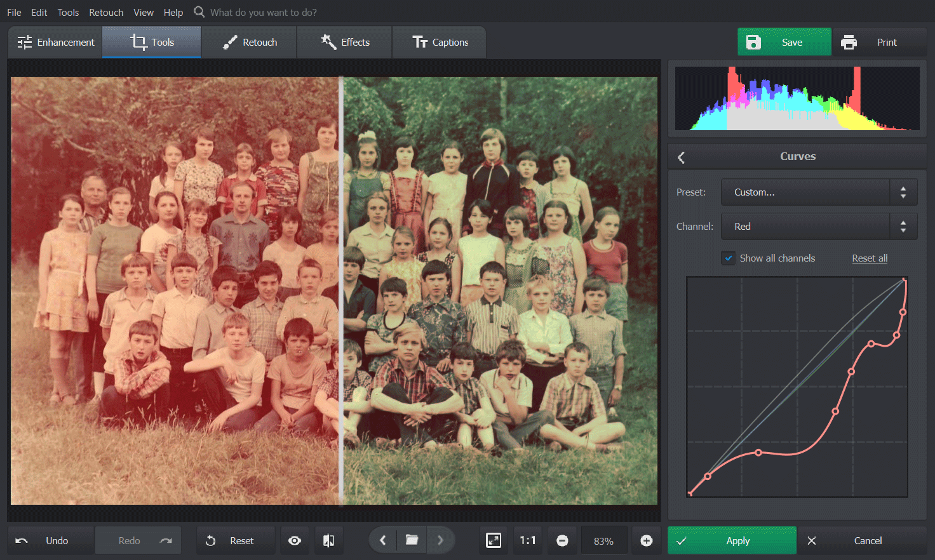Open the 83% zoom level box
The height and width of the screenshot is (560, 935).
point(603,541)
